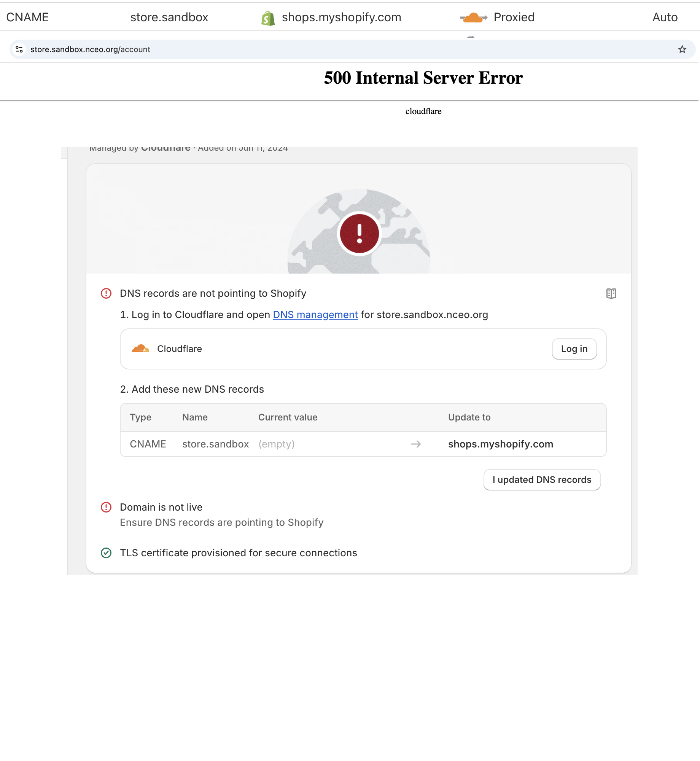The height and width of the screenshot is (761, 700).
Task: Open site information icon in address bar
Action: click(19, 49)
